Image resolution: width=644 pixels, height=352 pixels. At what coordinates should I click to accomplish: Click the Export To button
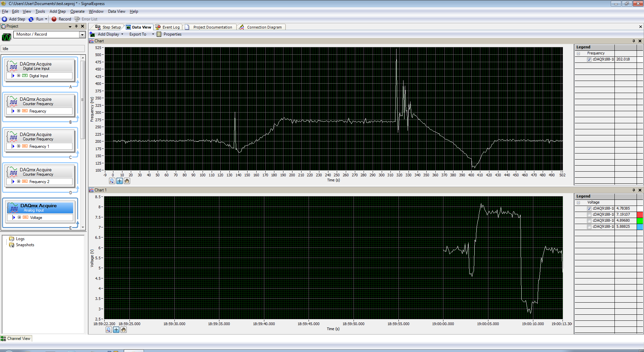coord(138,34)
